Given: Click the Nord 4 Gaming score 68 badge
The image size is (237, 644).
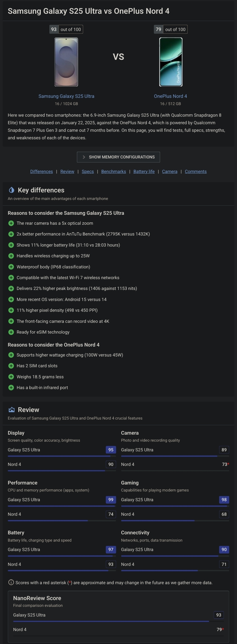Looking at the screenshot, I should 224,514.
